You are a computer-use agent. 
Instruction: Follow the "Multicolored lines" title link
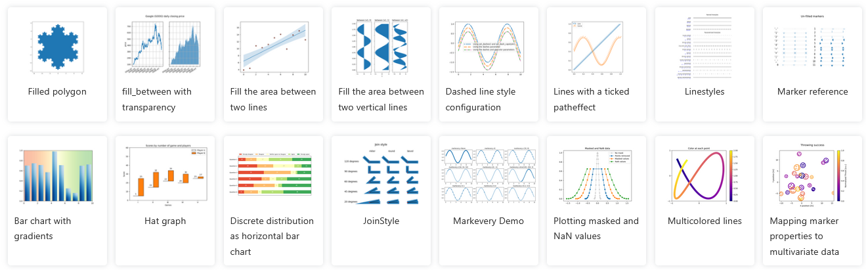pos(705,221)
